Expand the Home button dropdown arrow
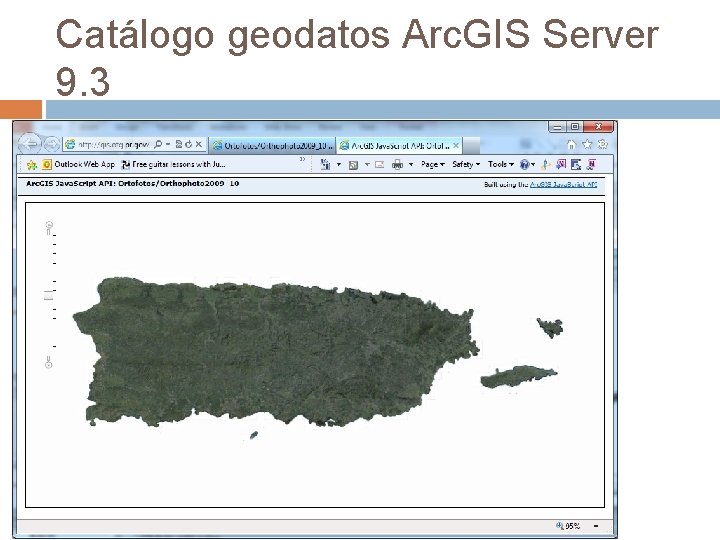Screen dimensions: 720x540 coord(339,164)
